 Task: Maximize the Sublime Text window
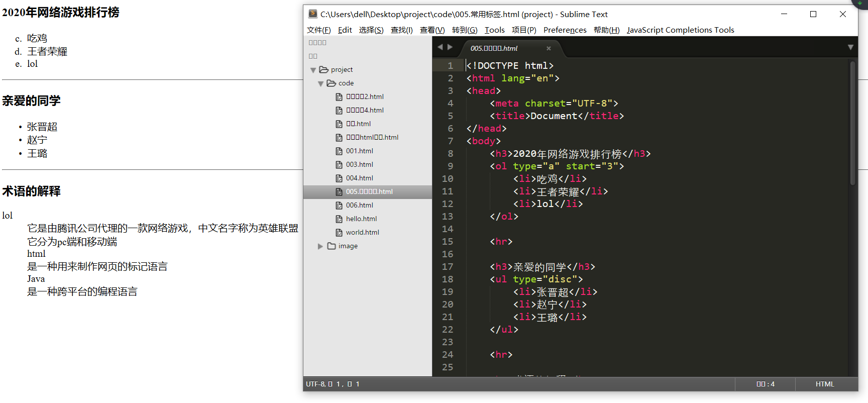(813, 14)
